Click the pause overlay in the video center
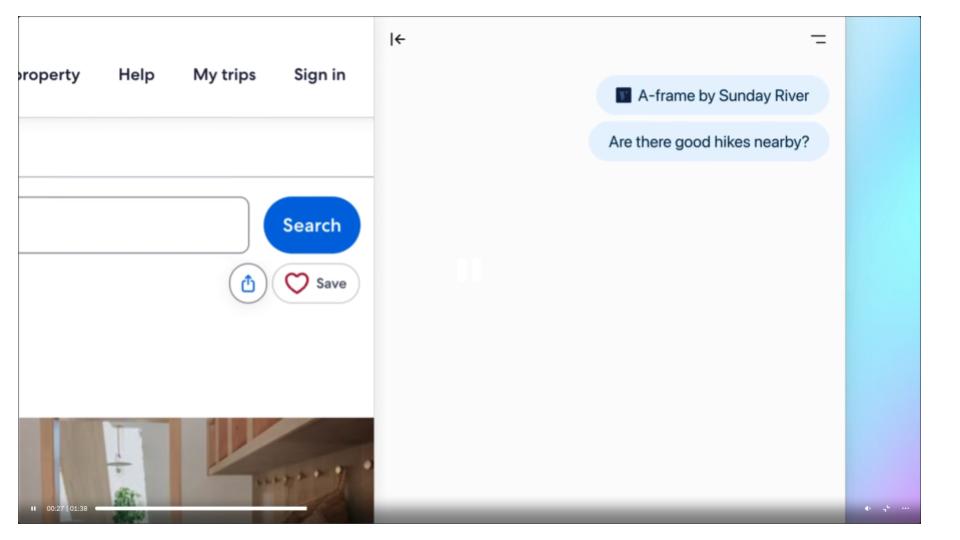Screen dimensions: 960x540 click(469, 269)
